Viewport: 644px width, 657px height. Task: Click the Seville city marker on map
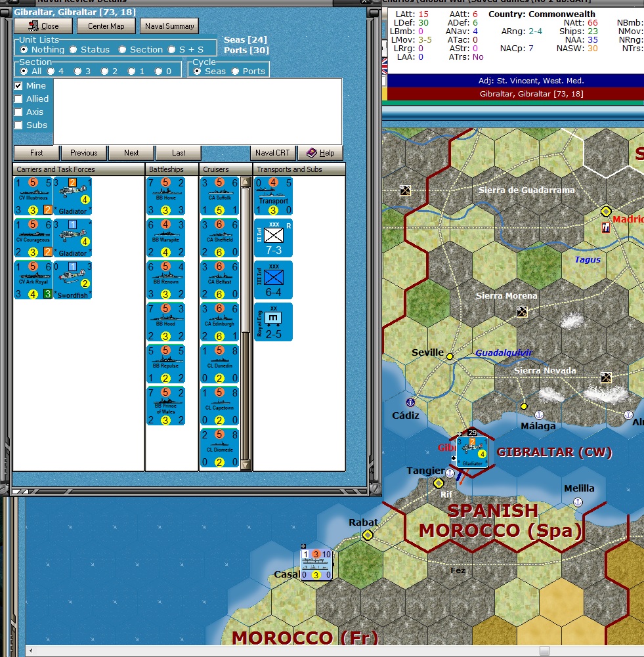(x=450, y=356)
